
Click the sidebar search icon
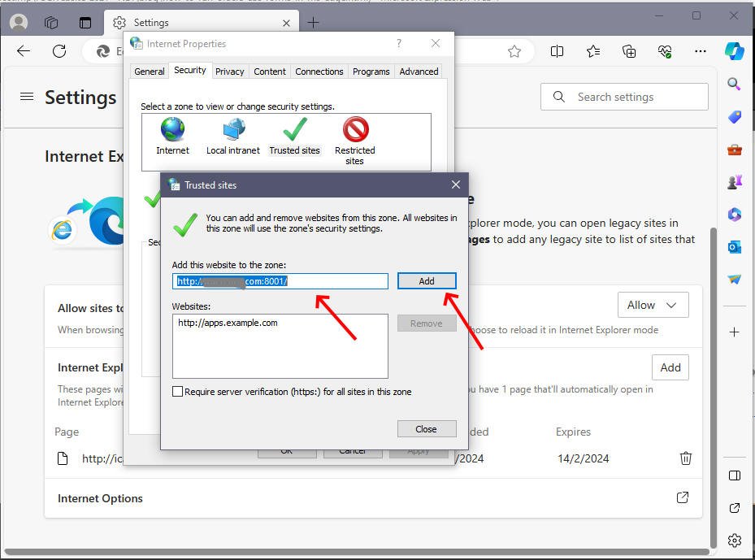734,85
